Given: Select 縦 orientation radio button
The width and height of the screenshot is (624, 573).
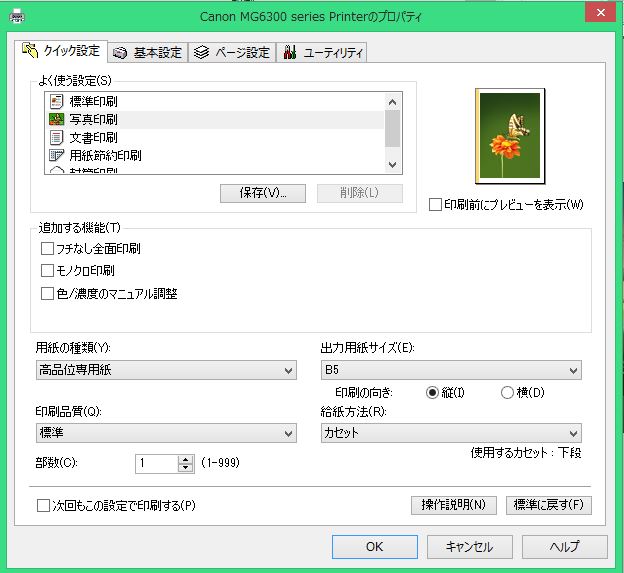Looking at the screenshot, I should click(x=432, y=393).
